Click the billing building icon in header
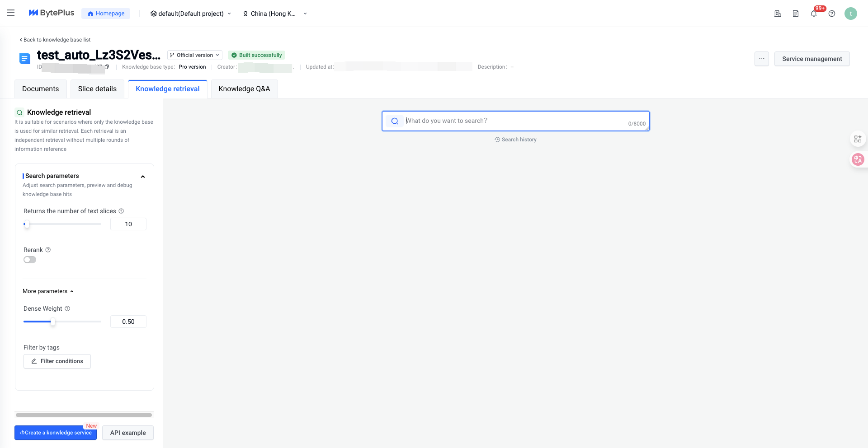This screenshot has width=868, height=448. 778,14
